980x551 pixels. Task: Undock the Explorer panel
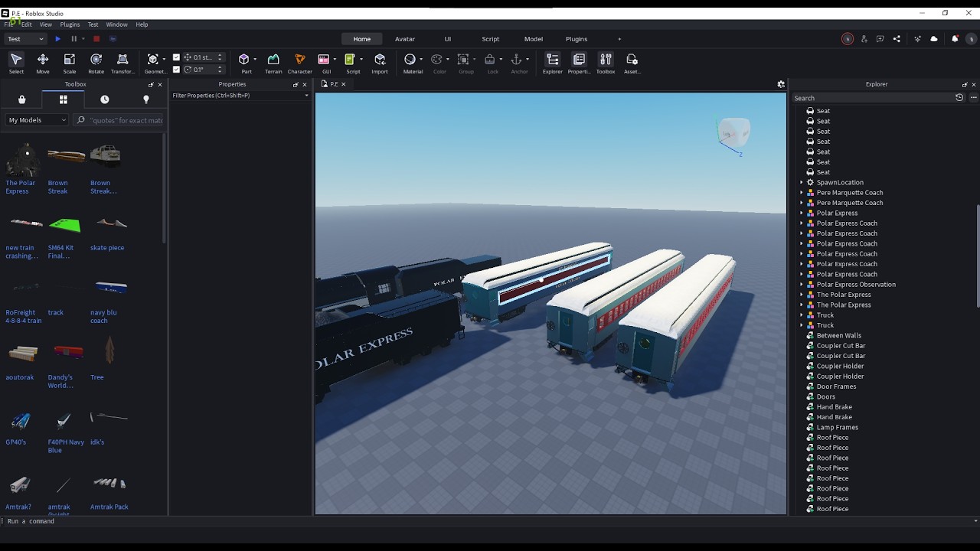(965, 84)
